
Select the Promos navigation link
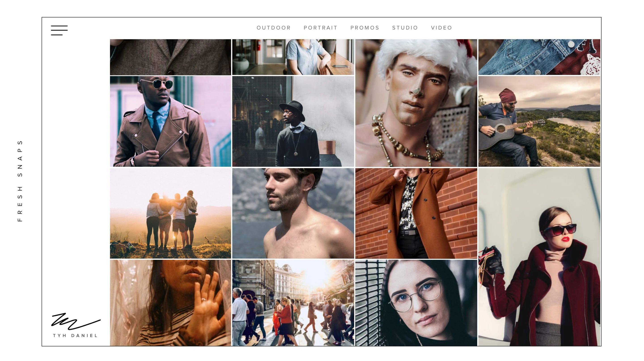point(365,28)
